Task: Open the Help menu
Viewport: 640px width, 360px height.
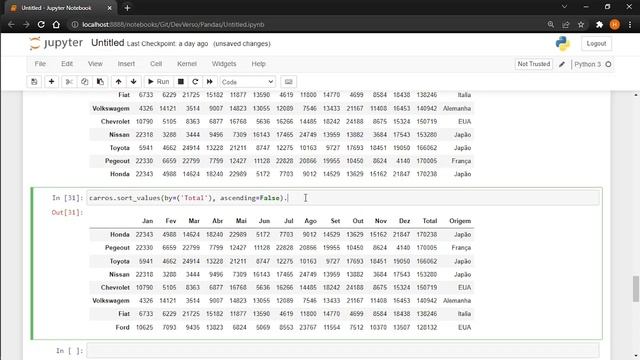Action: (258, 64)
